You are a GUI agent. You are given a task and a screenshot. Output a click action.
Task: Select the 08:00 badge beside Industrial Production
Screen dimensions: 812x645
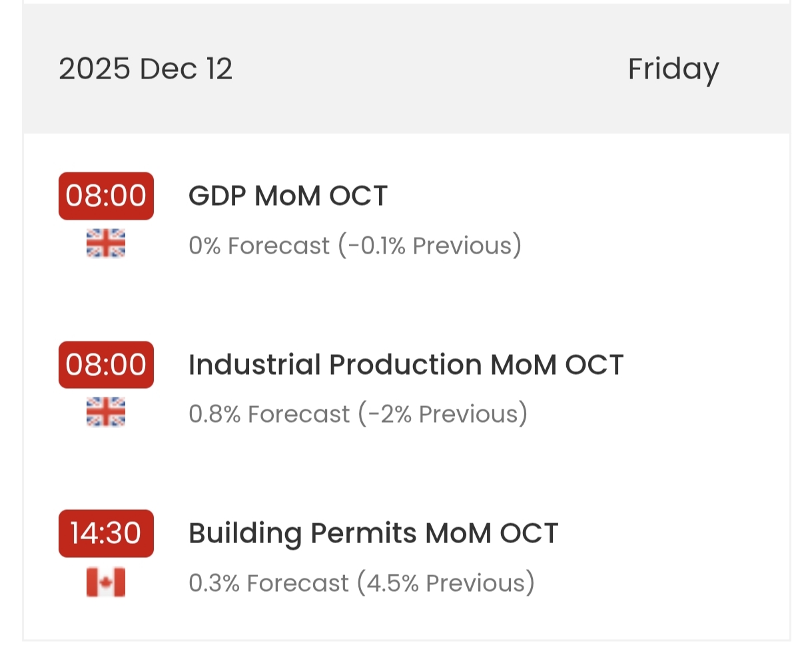[x=106, y=365]
